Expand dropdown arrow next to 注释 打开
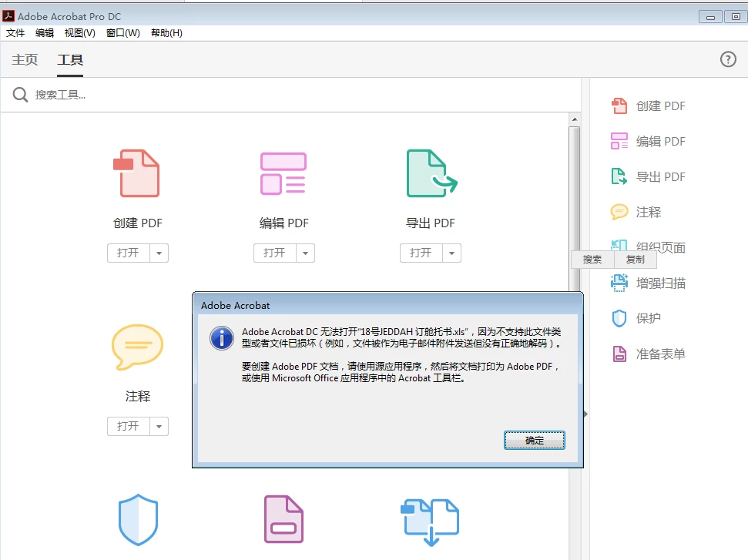The image size is (748, 560). click(159, 427)
